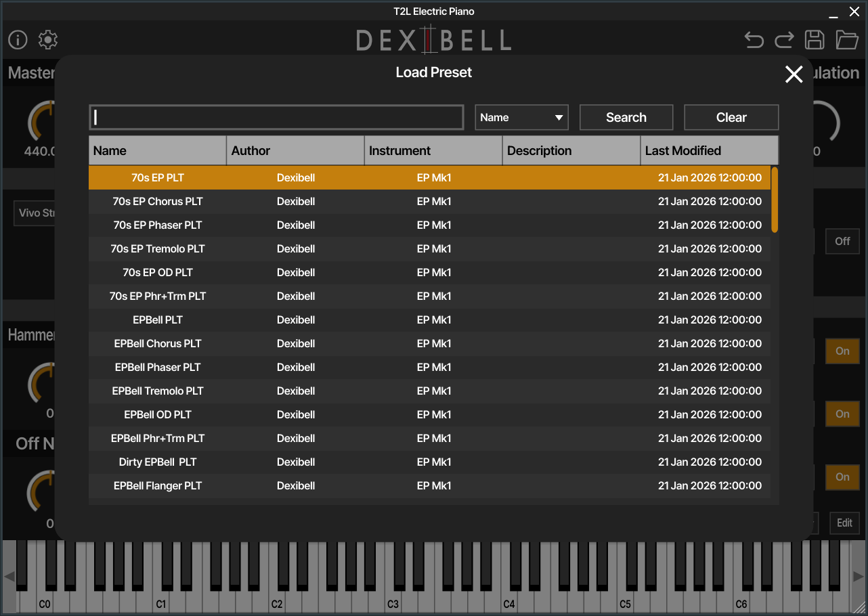The height and width of the screenshot is (616, 868).
Task: Close the Load Preset dialog
Action: point(794,74)
